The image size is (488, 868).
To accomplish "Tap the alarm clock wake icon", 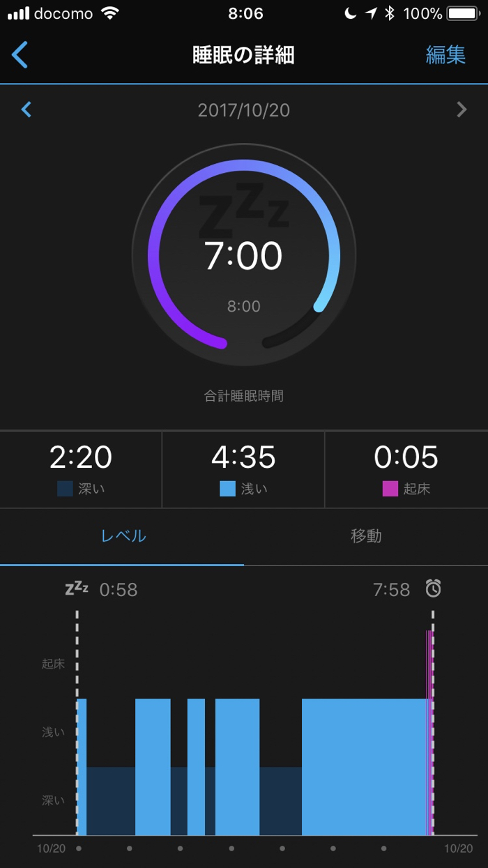I will point(434,589).
